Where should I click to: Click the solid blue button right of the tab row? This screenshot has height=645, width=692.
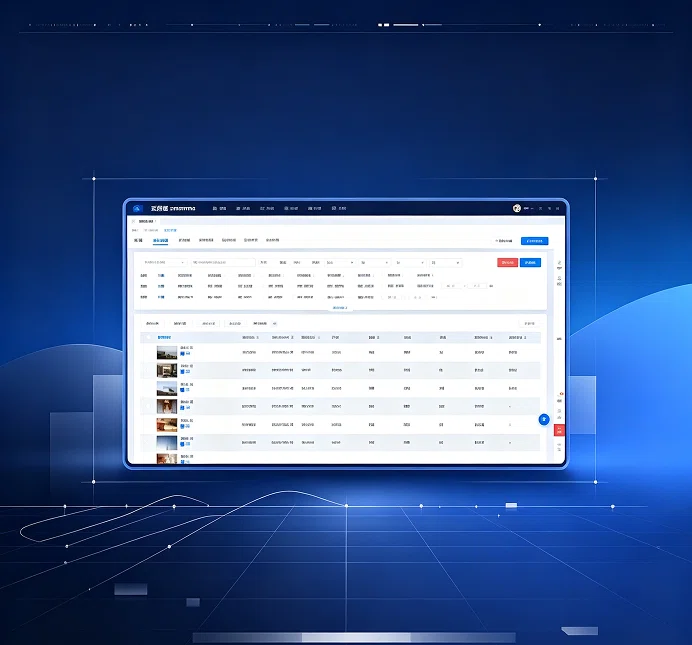534,241
